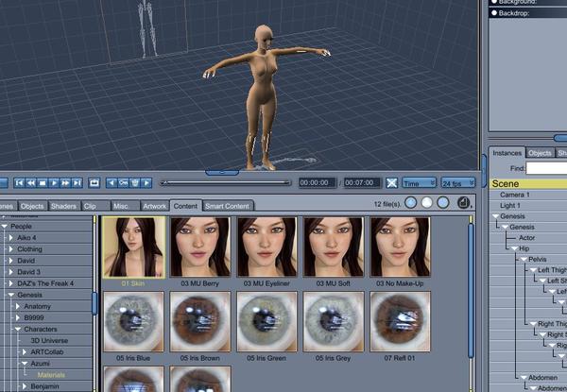
Task: Select 05 Iris Brown thumbnail
Action: pos(200,321)
